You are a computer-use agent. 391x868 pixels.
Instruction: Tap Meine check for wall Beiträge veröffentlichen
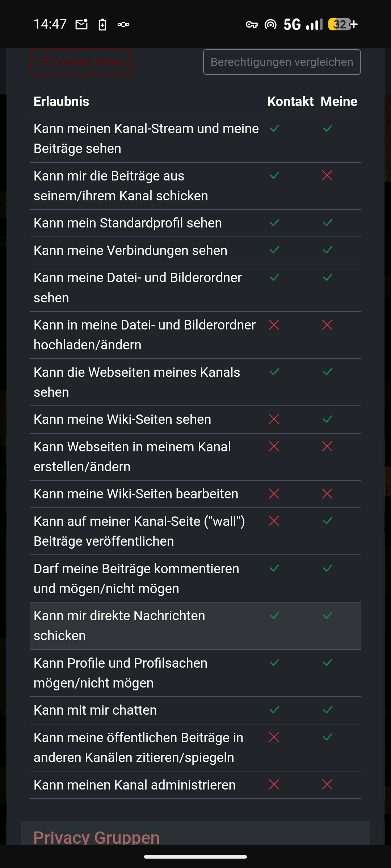pyautogui.click(x=327, y=521)
